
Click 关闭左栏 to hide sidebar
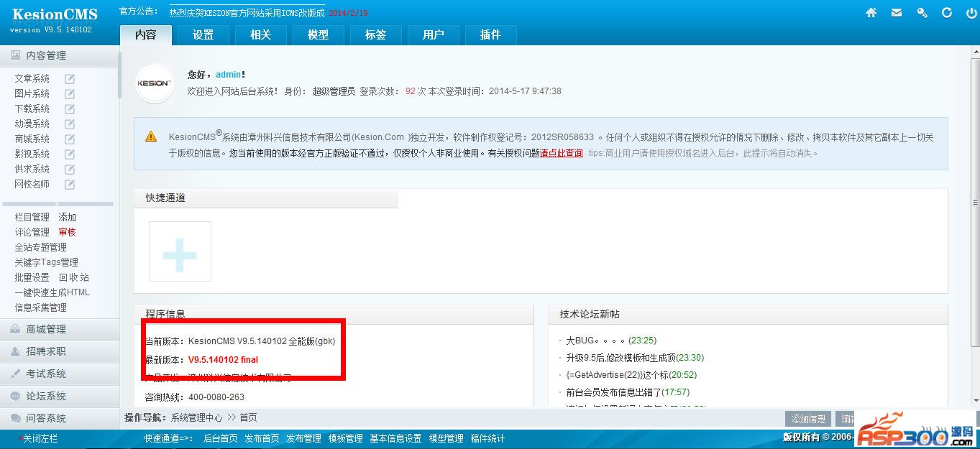coord(40,438)
